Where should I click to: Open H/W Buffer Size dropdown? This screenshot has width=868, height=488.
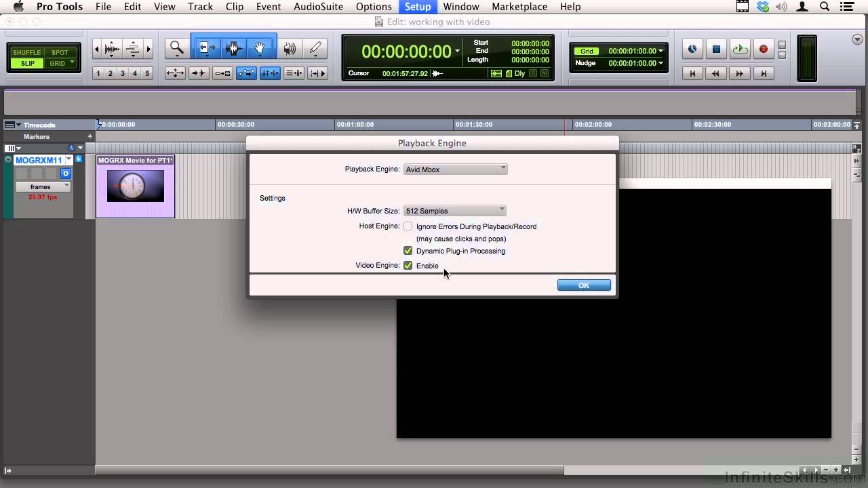coord(455,211)
